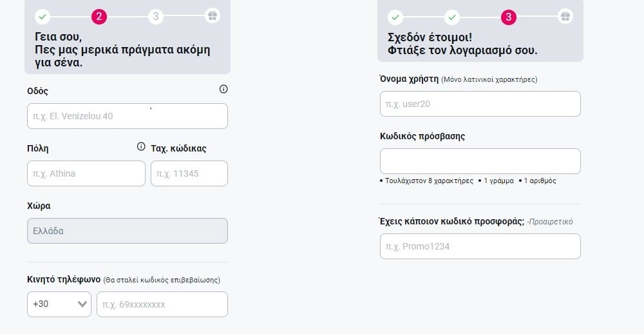Select active step 2 circle in left stepper
644x334 pixels.
click(99, 17)
